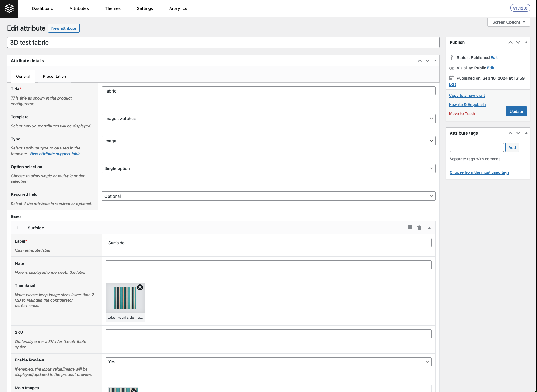Click the New attribute button
Image resolution: width=537 pixels, height=392 pixels.
point(64,28)
